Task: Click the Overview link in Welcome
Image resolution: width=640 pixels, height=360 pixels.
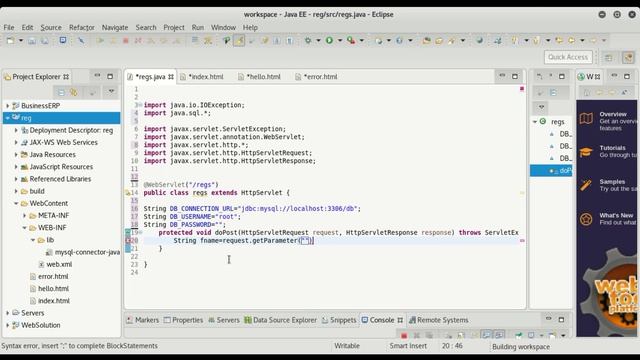Action: (613, 114)
